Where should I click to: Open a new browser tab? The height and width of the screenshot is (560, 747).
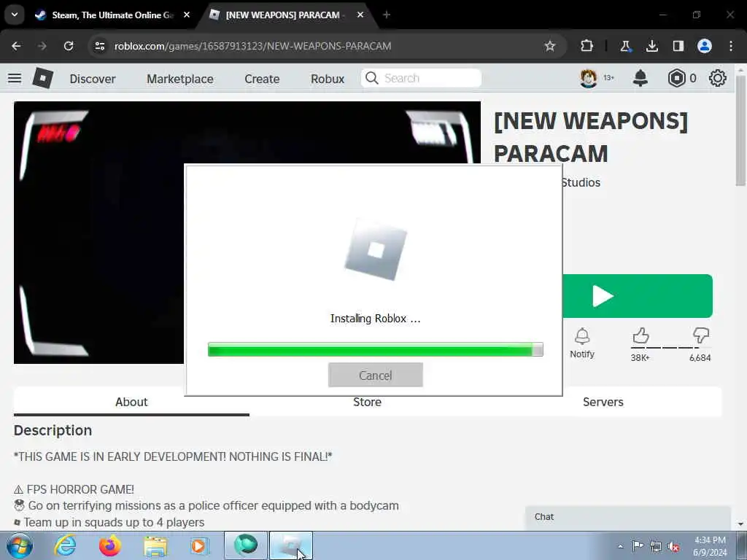pyautogui.click(x=387, y=15)
